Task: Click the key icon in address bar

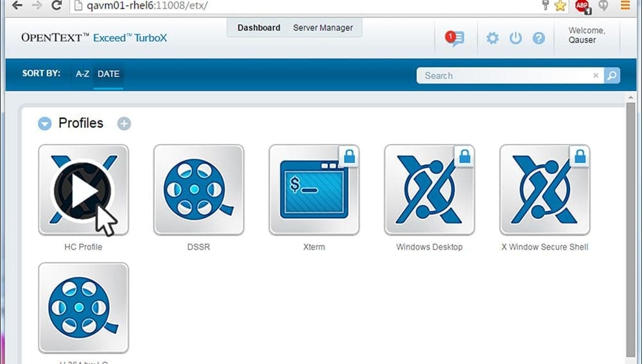Action: pos(545,5)
